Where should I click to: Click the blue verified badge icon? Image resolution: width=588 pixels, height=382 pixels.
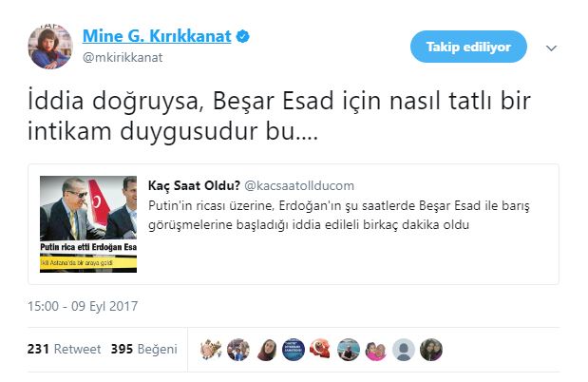pyautogui.click(x=242, y=36)
